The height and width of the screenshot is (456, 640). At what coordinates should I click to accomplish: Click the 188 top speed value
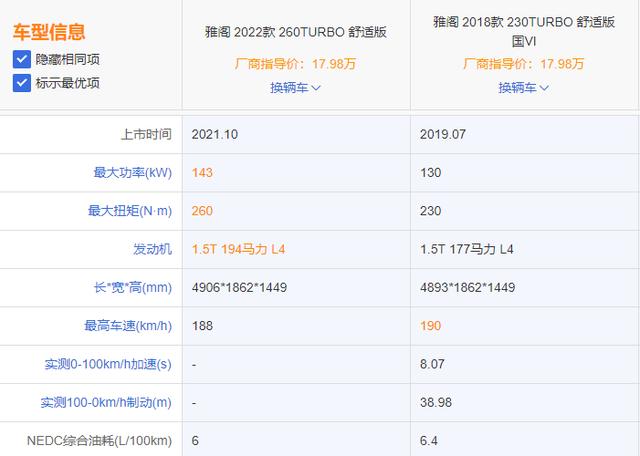coord(202,326)
